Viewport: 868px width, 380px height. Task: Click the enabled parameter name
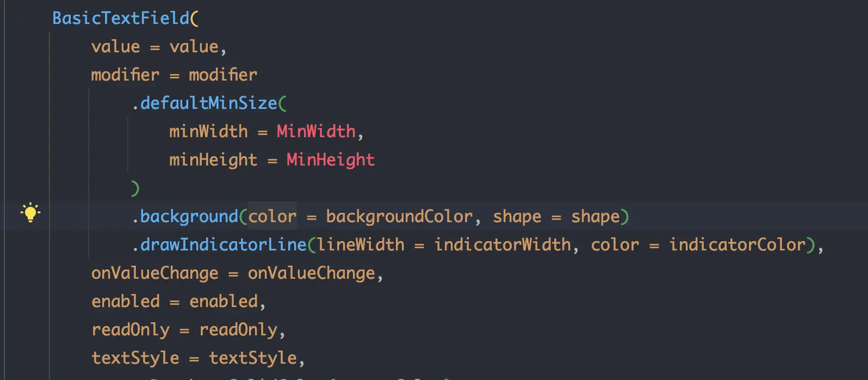click(126, 301)
